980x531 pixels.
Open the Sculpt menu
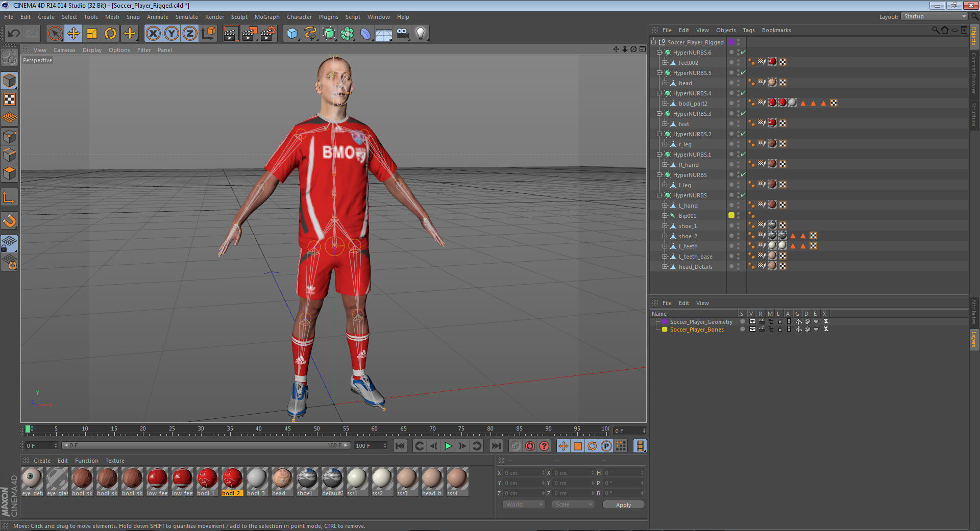(x=239, y=17)
